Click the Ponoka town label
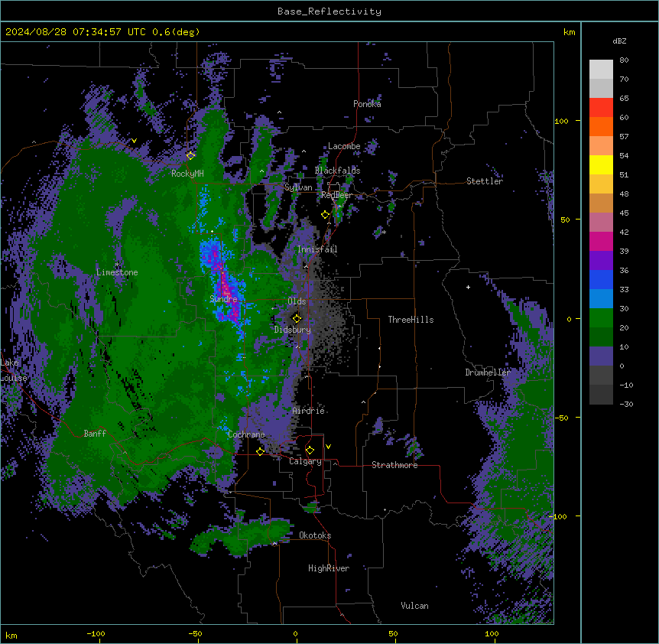This screenshot has width=659, height=644. [x=367, y=104]
